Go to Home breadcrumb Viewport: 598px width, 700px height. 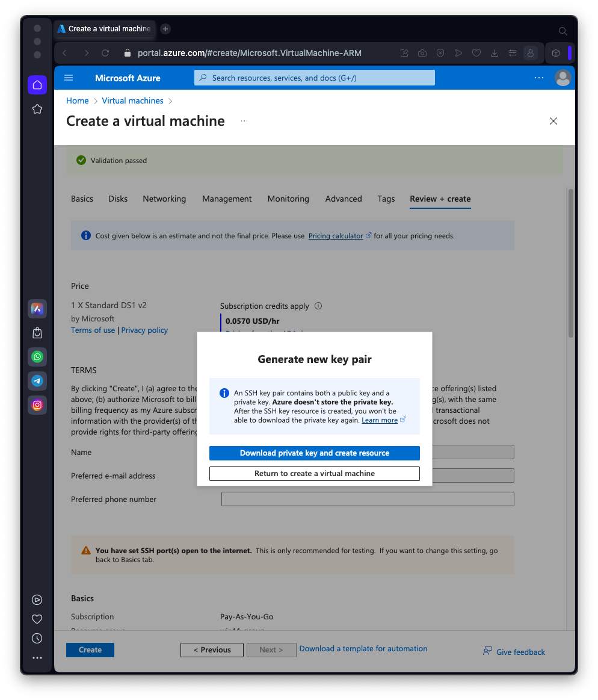[77, 101]
